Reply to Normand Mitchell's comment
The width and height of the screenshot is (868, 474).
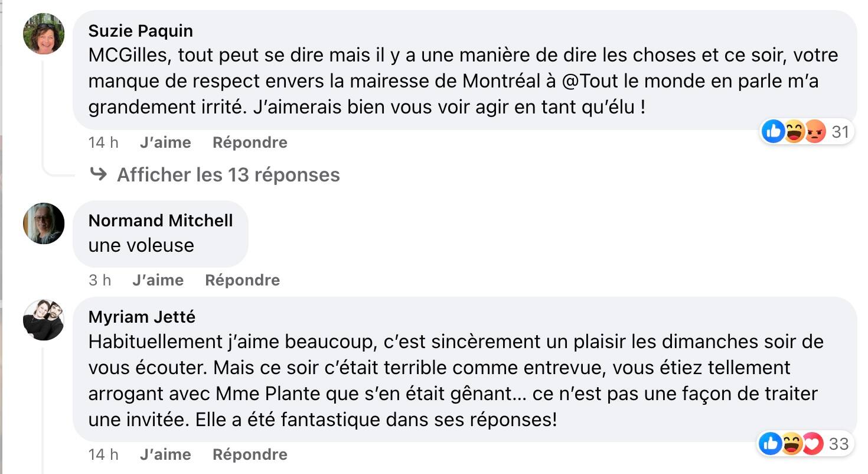tap(242, 280)
